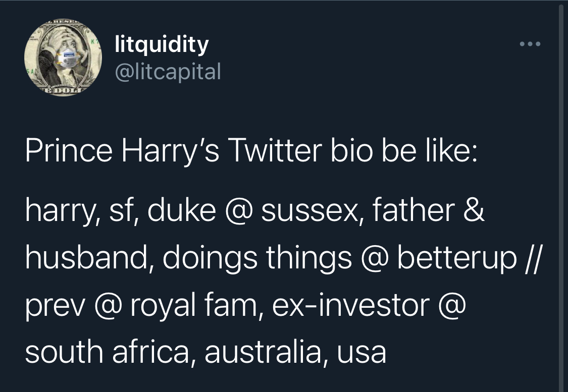Click the litquidity dollar-bill profile avatar
Viewport: 568px width, 392px height.
click(x=64, y=58)
